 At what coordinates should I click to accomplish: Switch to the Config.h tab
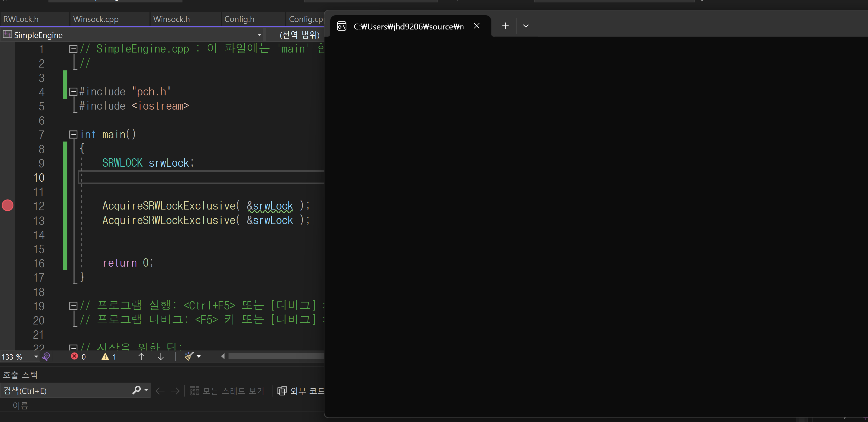pyautogui.click(x=239, y=19)
